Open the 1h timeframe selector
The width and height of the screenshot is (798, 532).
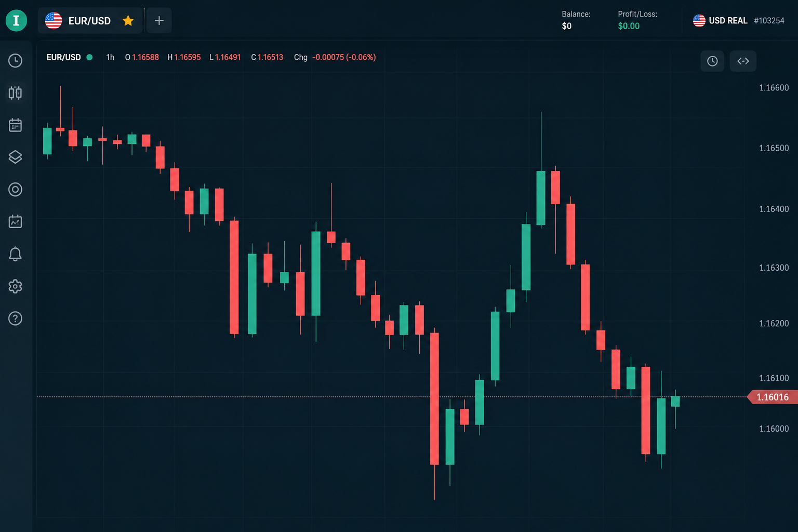(x=110, y=57)
